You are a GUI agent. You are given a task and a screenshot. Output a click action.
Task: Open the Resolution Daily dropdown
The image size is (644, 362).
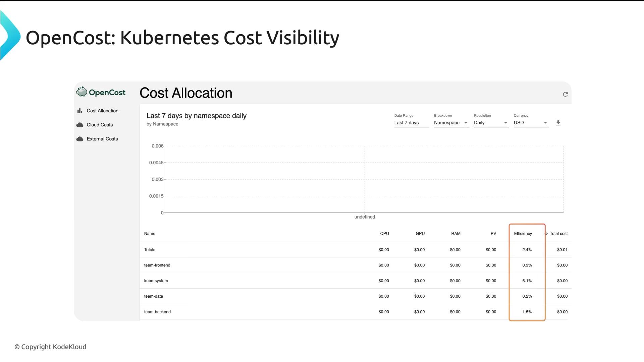pyautogui.click(x=491, y=123)
